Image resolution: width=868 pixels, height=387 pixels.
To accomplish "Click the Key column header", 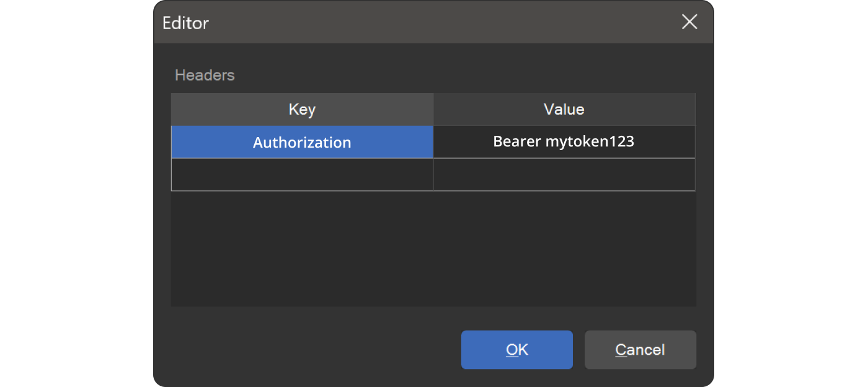I will pyautogui.click(x=302, y=110).
